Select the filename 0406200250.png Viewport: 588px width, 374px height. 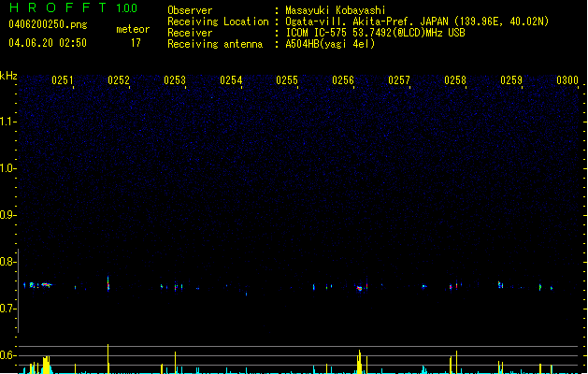48,24
